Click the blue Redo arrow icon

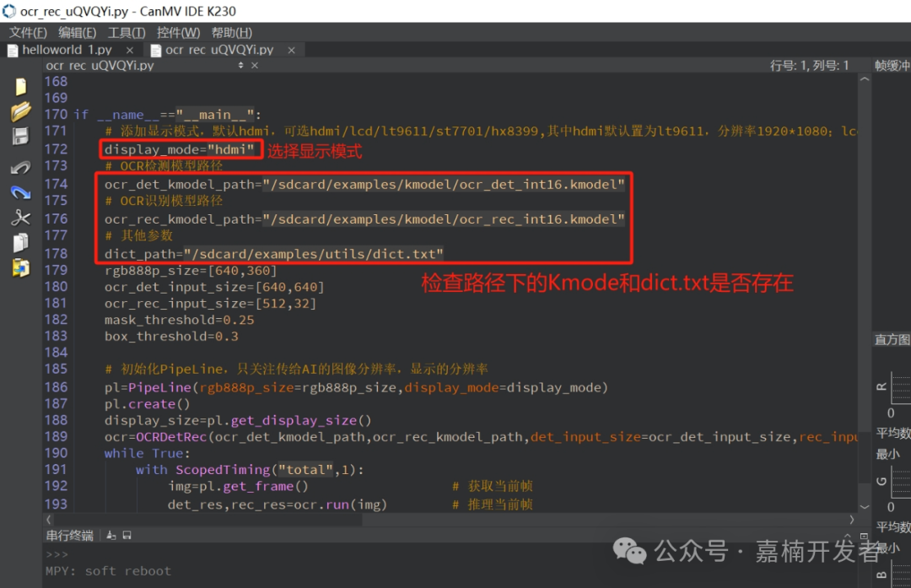click(x=20, y=192)
